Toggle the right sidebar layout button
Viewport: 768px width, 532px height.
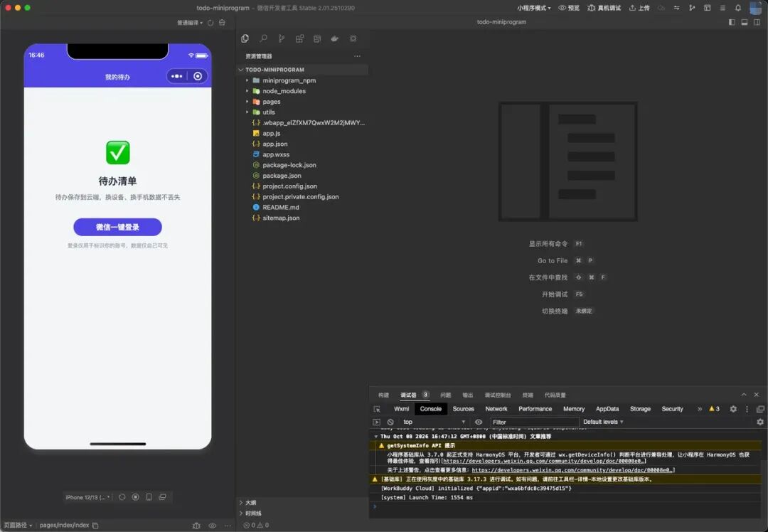757,22
